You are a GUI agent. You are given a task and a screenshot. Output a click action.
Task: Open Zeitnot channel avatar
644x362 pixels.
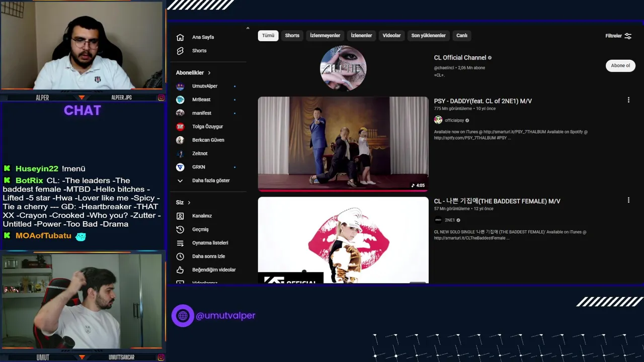tap(180, 153)
